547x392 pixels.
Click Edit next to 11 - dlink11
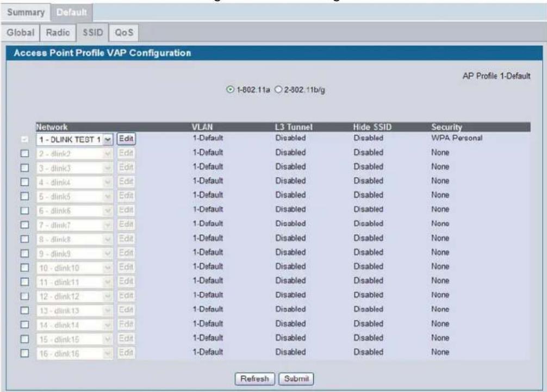[x=126, y=282]
